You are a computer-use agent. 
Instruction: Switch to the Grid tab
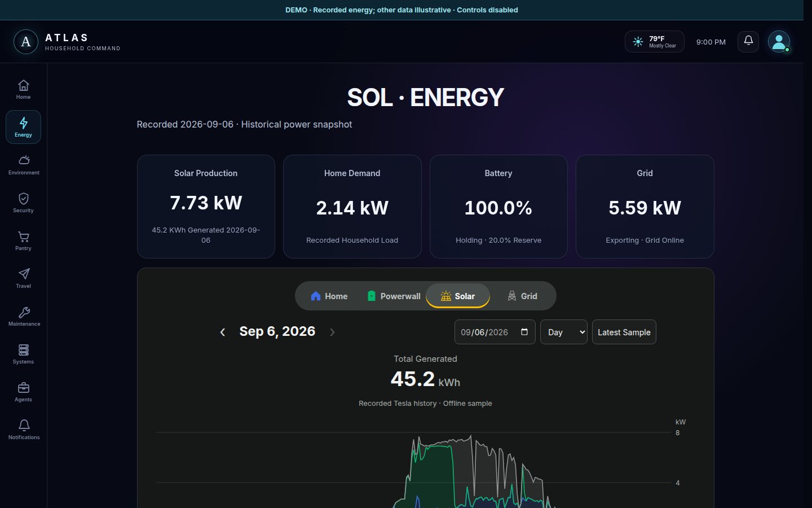click(522, 296)
